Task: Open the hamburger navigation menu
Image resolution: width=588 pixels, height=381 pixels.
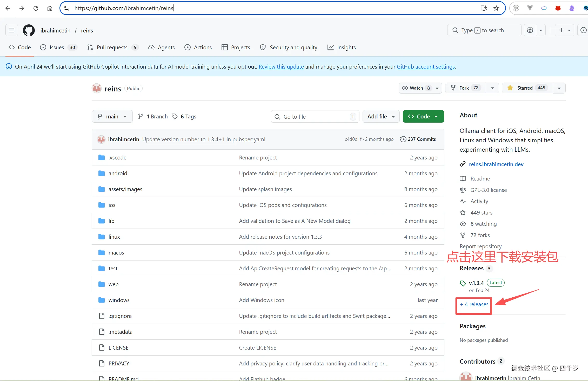Action: tap(11, 30)
